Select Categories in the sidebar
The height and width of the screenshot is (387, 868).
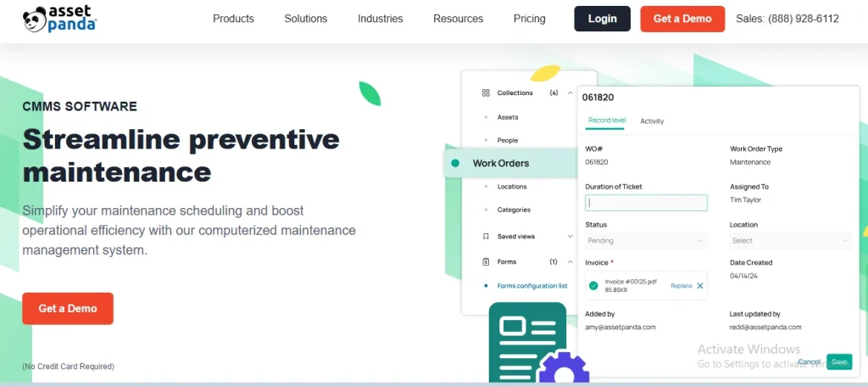514,210
